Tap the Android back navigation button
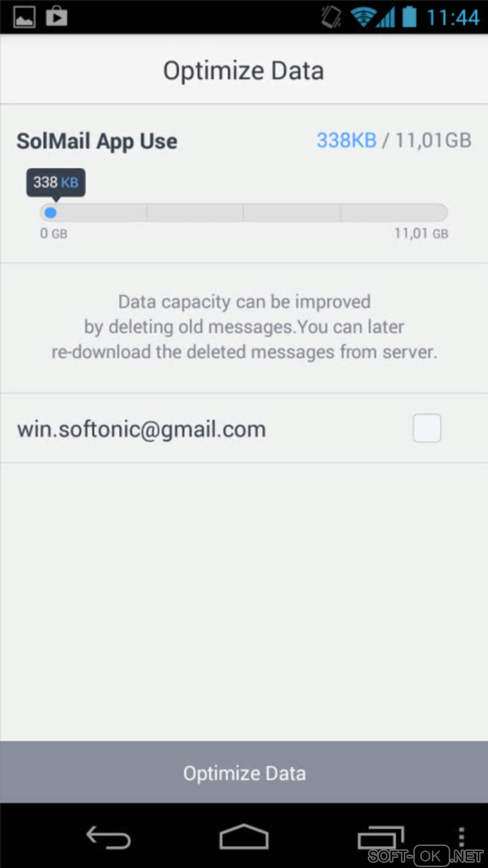Viewport: 488px width, 868px height. pos(108,837)
